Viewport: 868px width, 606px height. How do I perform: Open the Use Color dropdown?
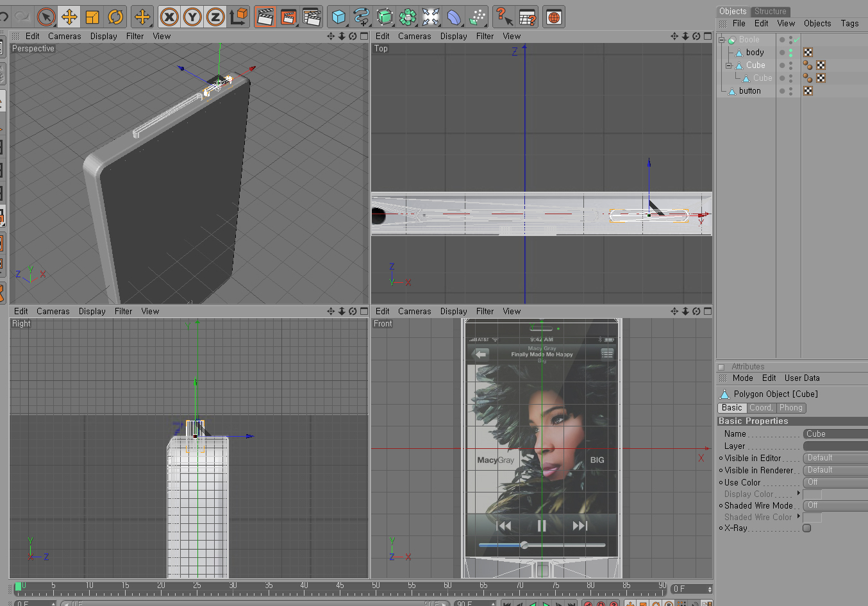click(835, 483)
